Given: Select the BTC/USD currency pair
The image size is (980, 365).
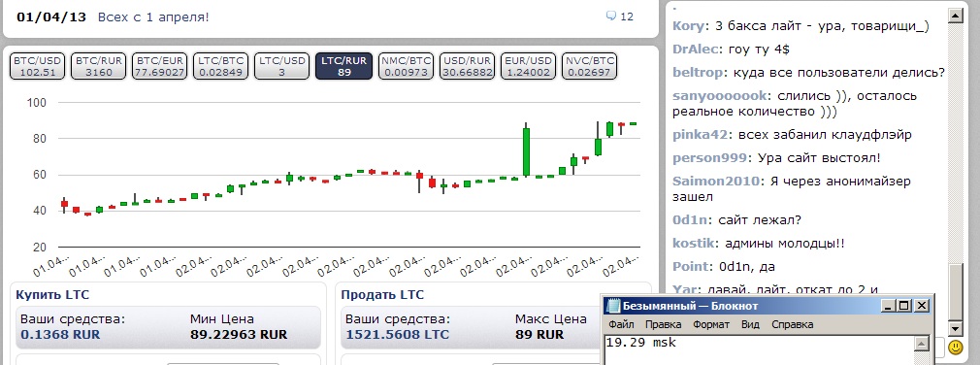Looking at the screenshot, I should 38,66.
